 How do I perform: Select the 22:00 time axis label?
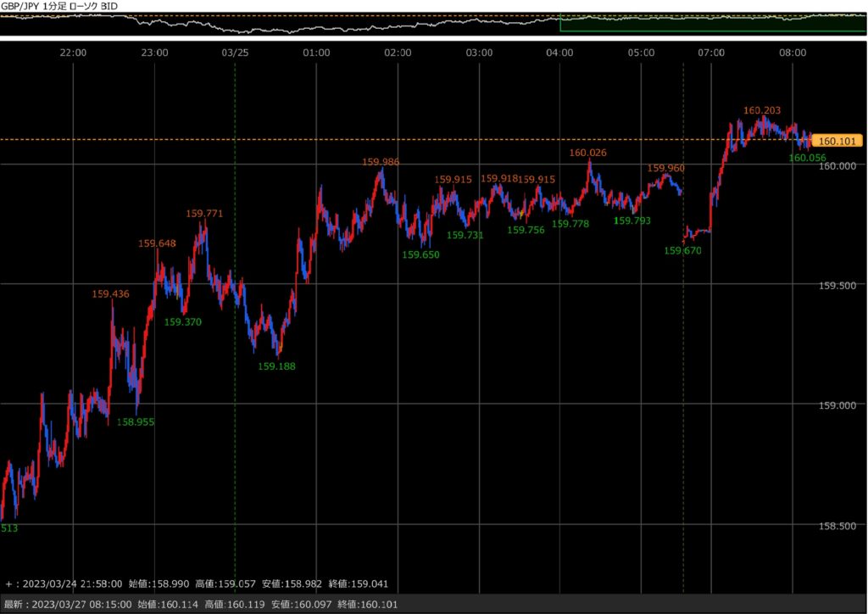tap(74, 53)
